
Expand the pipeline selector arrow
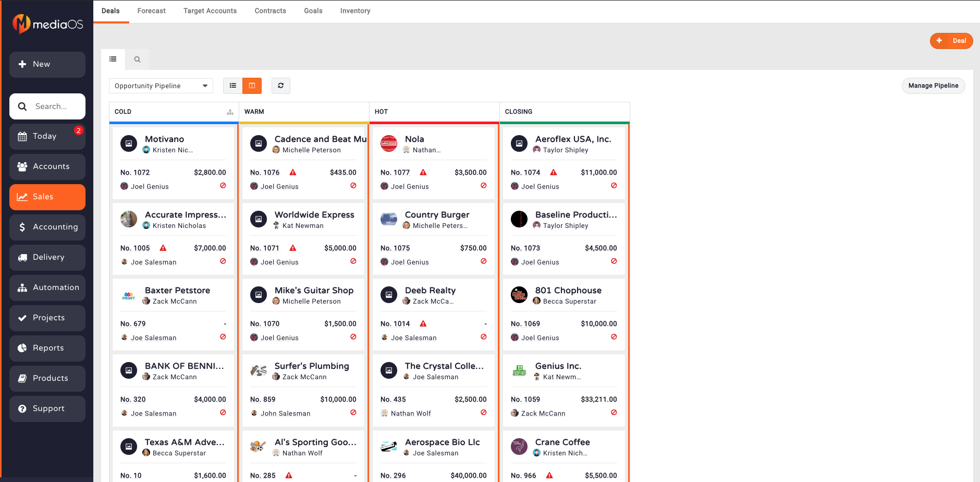pyautogui.click(x=205, y=86)
